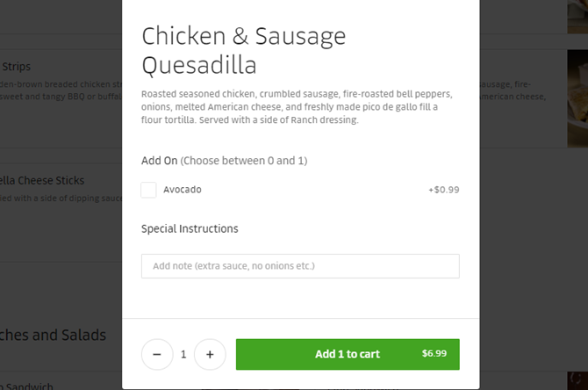Decrease quantity with the minus icon
Screen dimensions: 588x390
[157, 354]
